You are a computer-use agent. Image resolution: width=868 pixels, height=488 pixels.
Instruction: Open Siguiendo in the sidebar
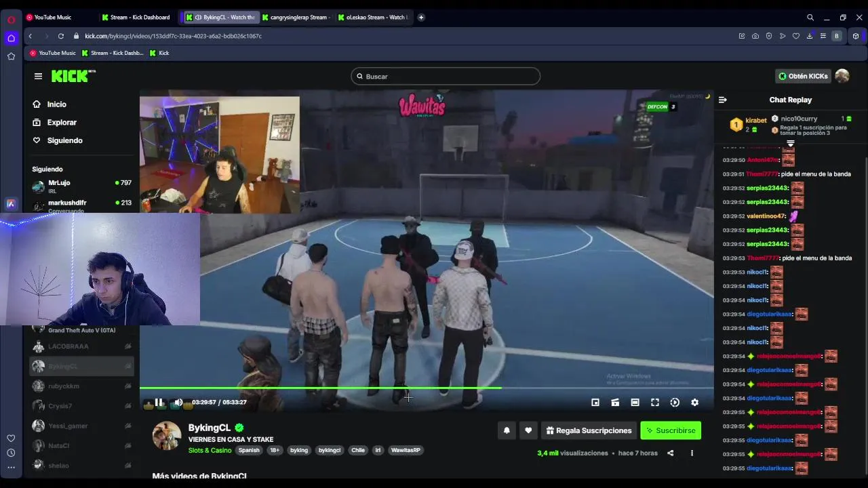pos(57,140)
